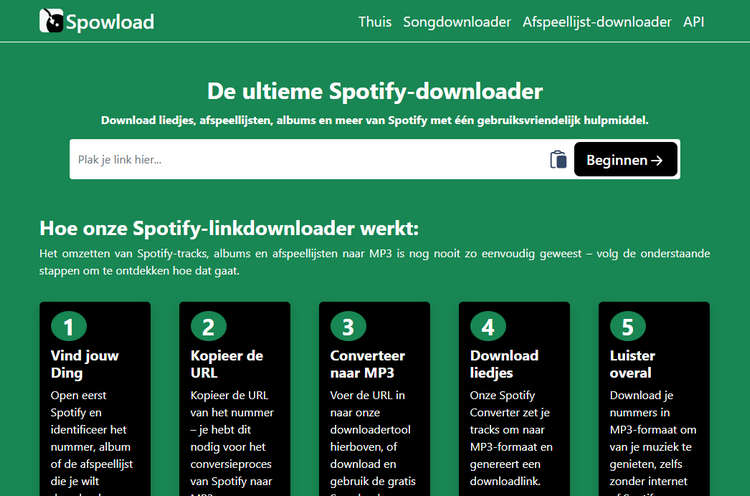The width and height of the screenshot is (750, 496).
Task: Click the clipboard paste icon
Action: pyautogui.click(x=558, y=159)
